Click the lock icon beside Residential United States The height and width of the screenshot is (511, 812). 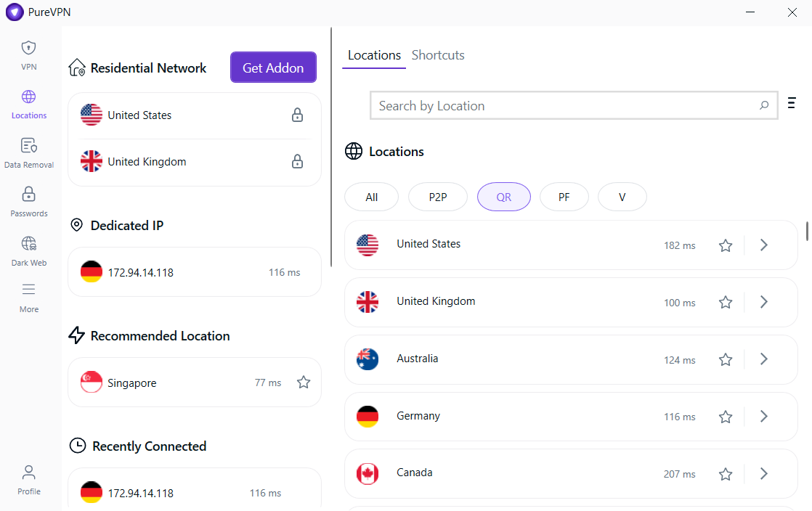pos(297,115)
